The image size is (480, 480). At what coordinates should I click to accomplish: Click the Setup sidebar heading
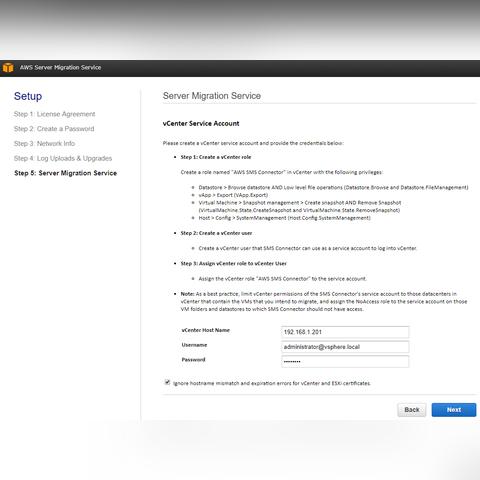(x=28, y=96)
